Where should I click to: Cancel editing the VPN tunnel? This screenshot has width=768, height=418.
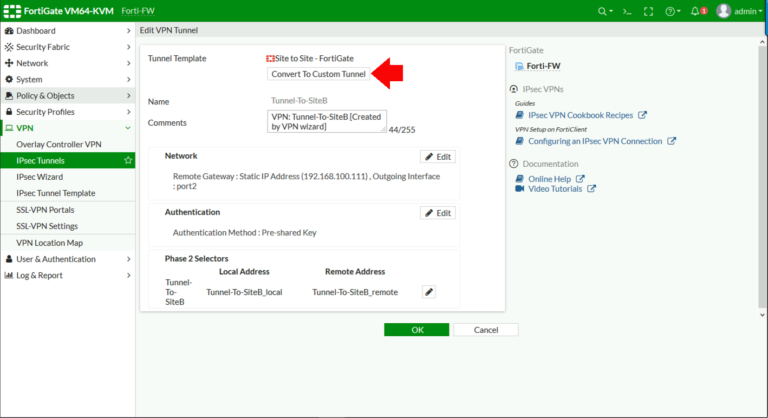(486, 330)
